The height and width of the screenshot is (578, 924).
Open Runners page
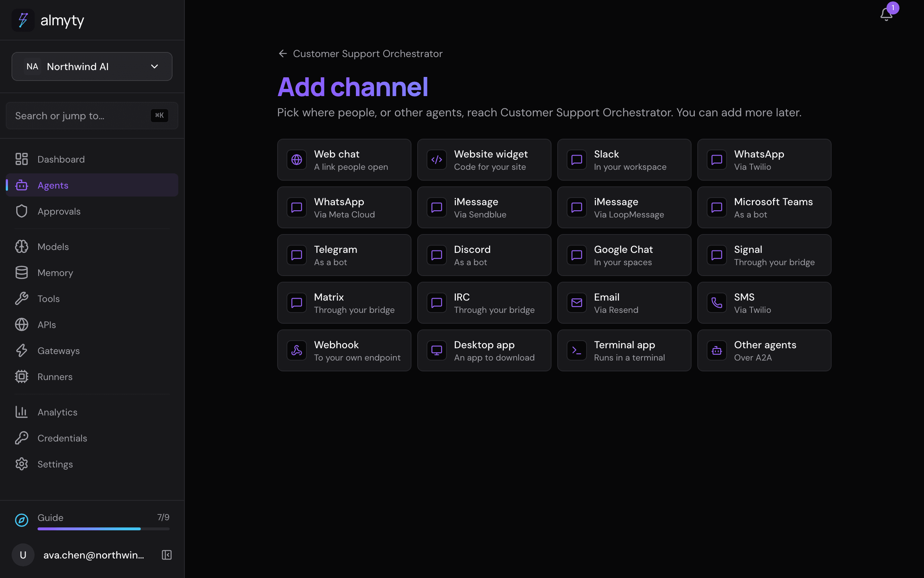click(92, 376)
